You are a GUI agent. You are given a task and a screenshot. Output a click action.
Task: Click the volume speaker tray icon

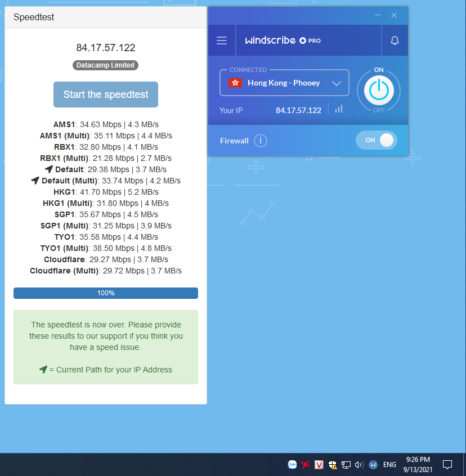(359, 464)
